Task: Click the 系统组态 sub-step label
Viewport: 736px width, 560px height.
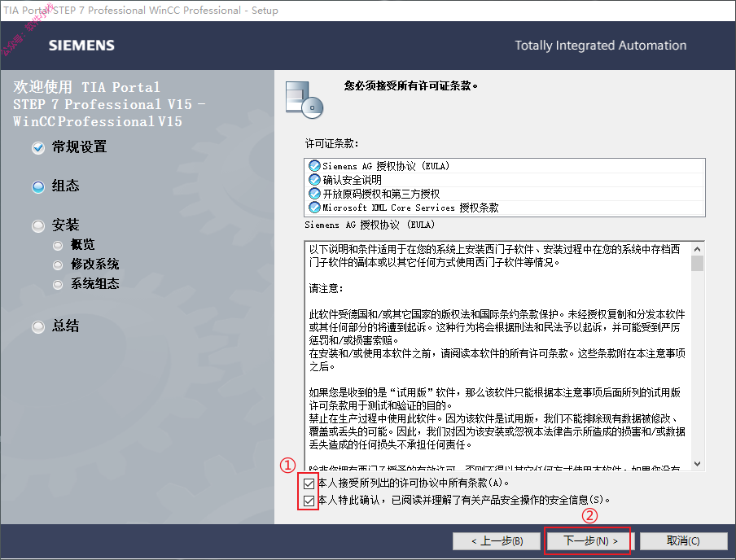Action: 94,283
